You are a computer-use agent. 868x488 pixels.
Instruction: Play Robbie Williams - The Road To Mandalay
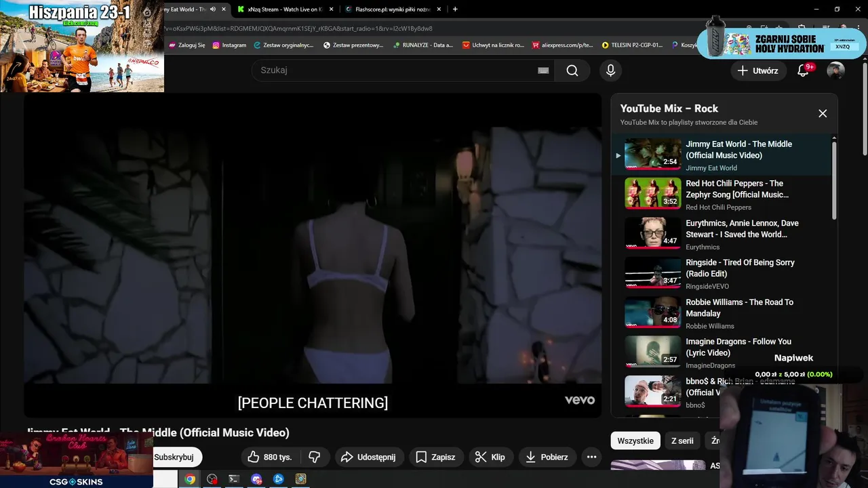click(722, 313)
